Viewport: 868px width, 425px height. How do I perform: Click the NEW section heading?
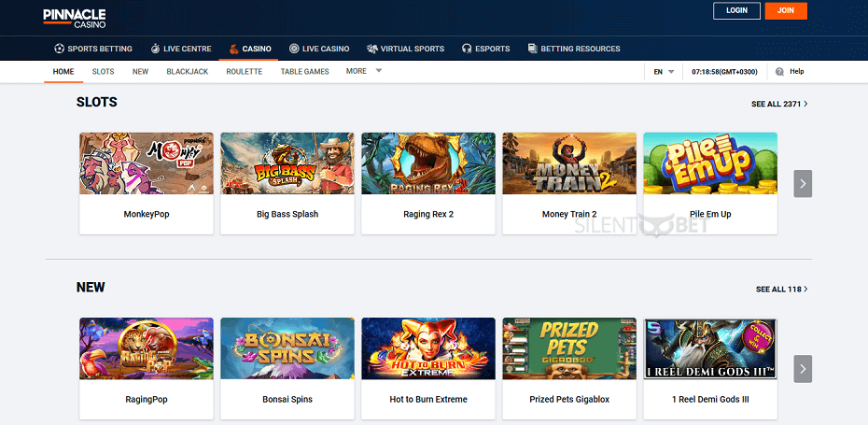(91, 288)
